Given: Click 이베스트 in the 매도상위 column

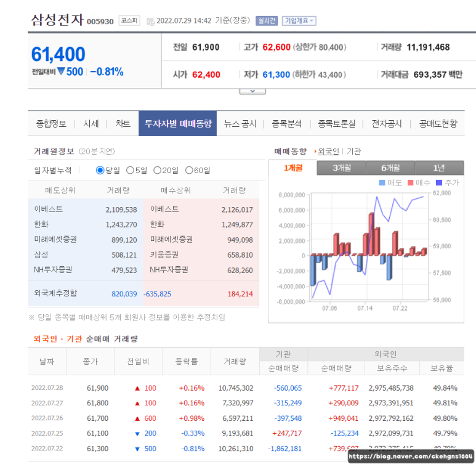Looking at the screenshot, I should coord(49,209).
